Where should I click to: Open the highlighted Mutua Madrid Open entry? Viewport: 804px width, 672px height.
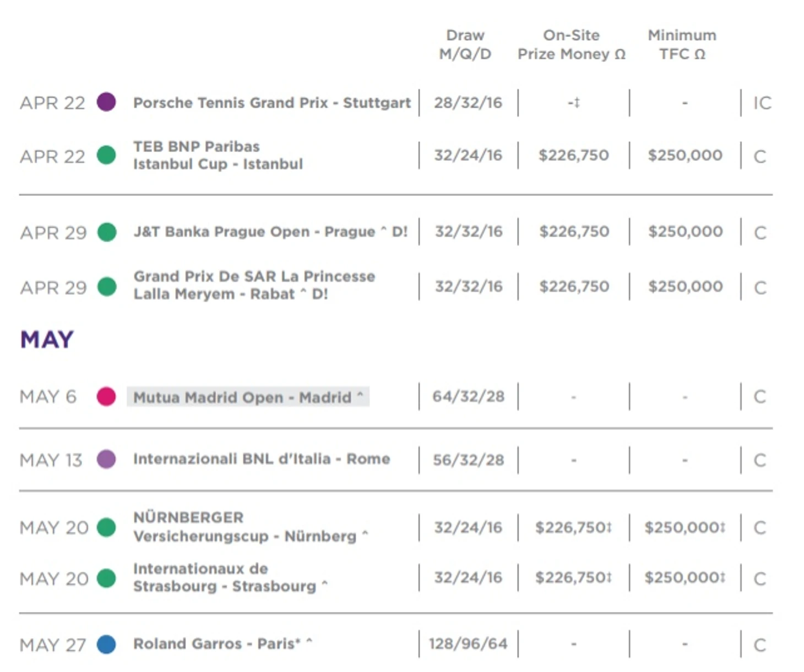tap(248, 397)
